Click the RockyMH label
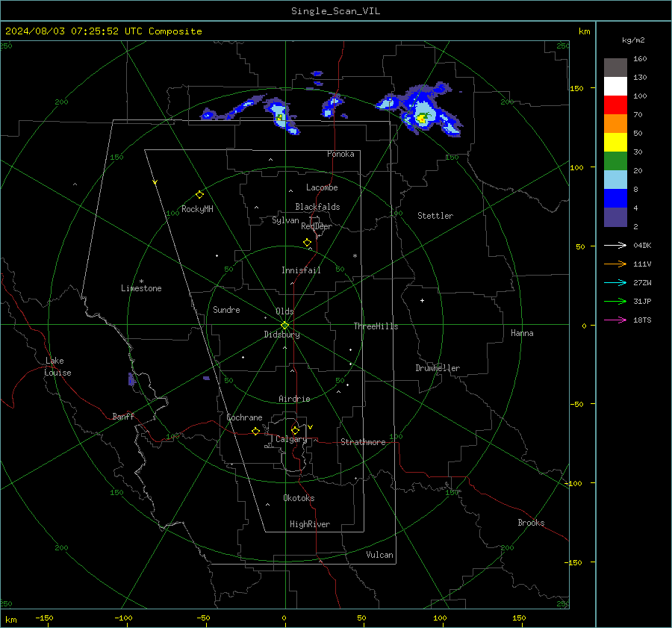 coord(197,209)
